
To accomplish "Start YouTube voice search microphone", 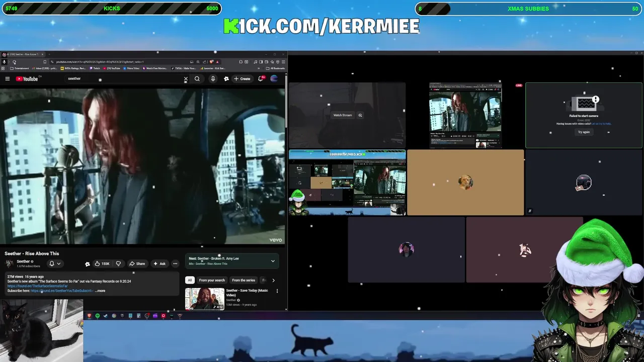I will coord(213,79).
